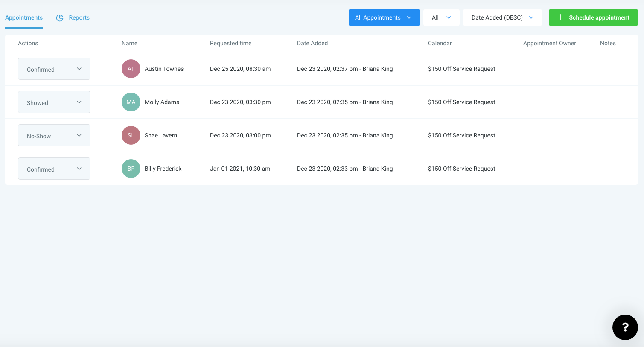
Task: Click $150 Off Service Request for Billy Frederick
Action: tap(461, 169)
